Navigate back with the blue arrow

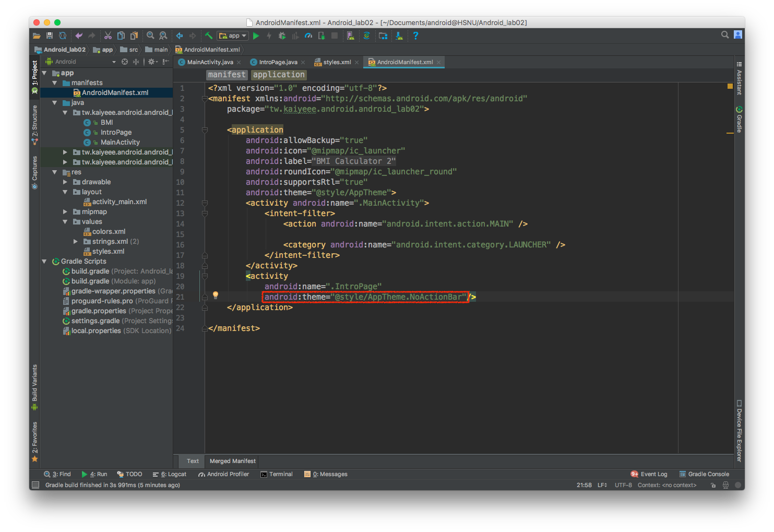pyautogui.click(x=180, y=36)
